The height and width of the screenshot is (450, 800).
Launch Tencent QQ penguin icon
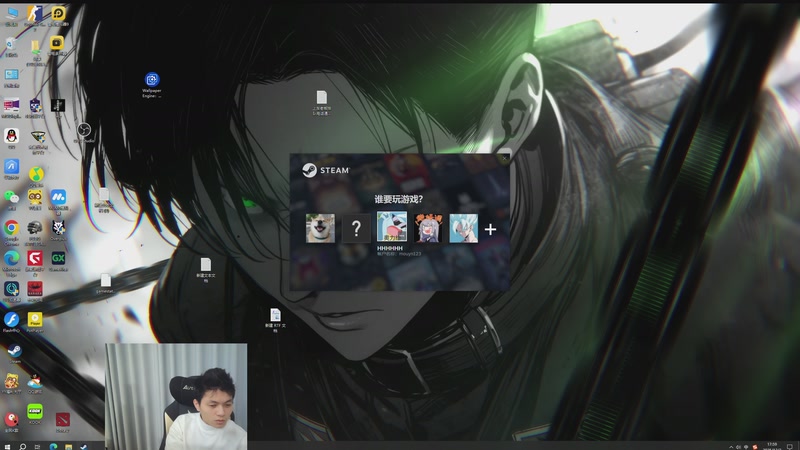(11, 138)
